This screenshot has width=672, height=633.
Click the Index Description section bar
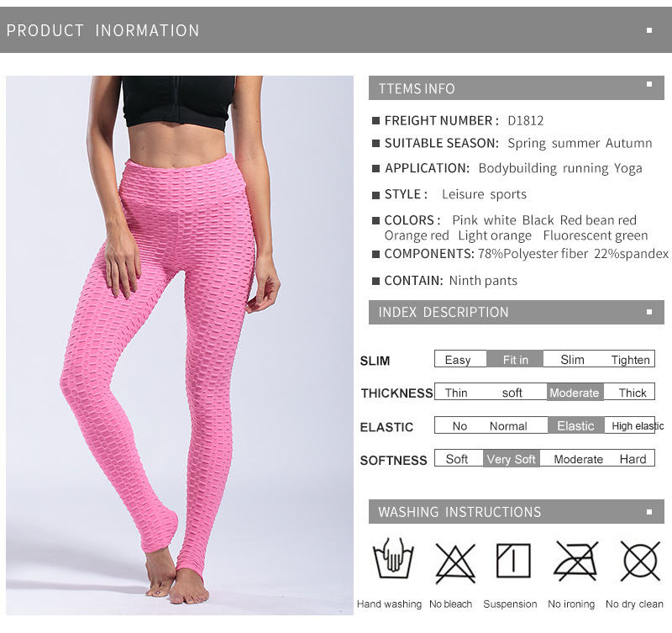pos(517,312)
